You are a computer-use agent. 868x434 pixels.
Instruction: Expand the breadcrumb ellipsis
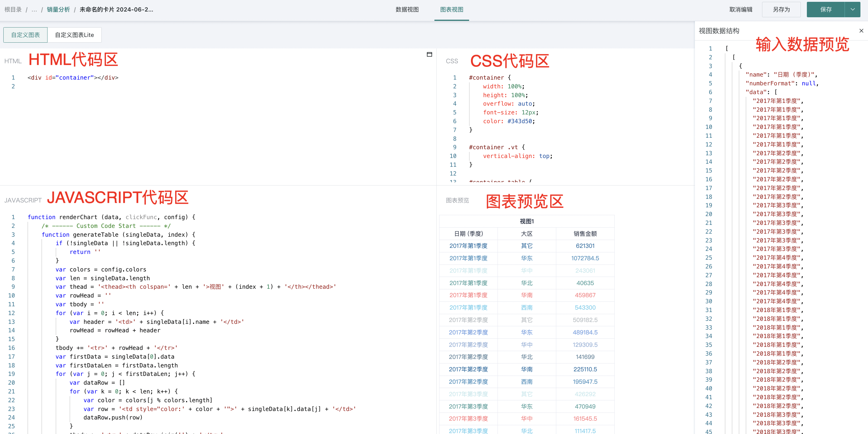pyautogui.click(x=34, y=9)
